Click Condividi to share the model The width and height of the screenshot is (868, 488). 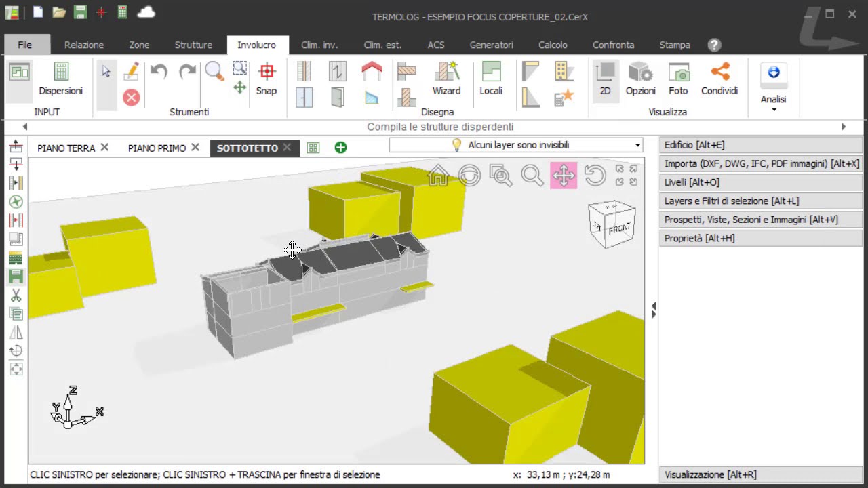click(x=719, y=79)
